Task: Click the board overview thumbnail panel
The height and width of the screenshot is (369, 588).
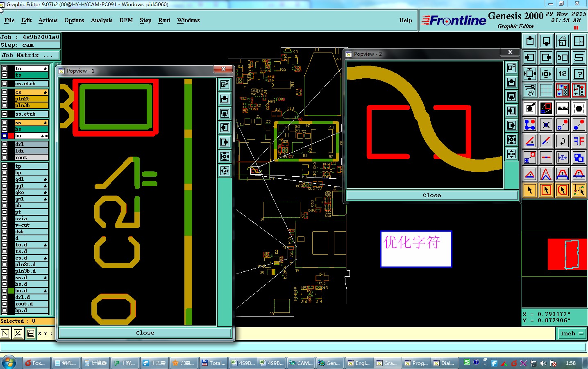Action: click(x=554, y=254)
